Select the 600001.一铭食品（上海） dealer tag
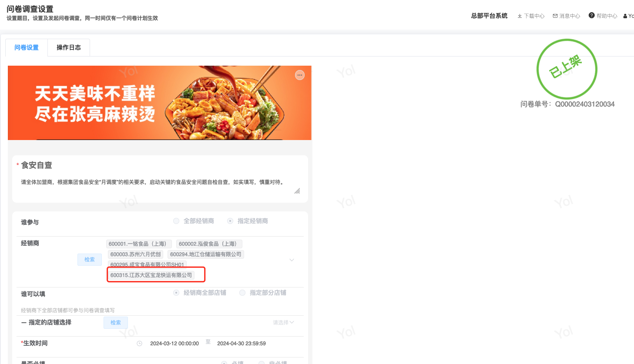The width and height of the screenshot is (634, 364). (139, 244)
